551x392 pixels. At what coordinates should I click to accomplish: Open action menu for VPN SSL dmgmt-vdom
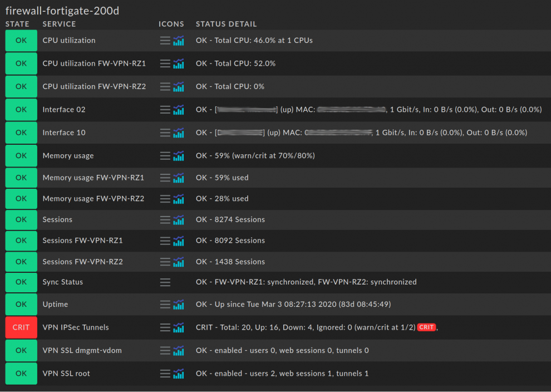click(165, 351)
